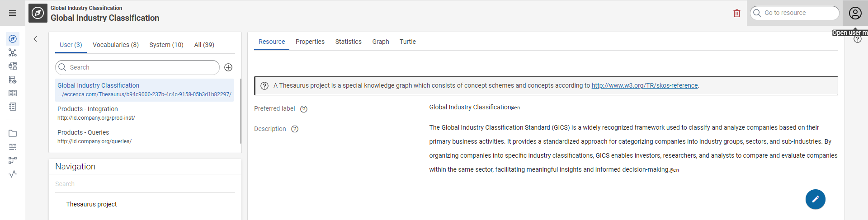This screenshot has width=868, height=220.
Task: Click the graph list scrollbar
Action: click(x=241, y=111)
